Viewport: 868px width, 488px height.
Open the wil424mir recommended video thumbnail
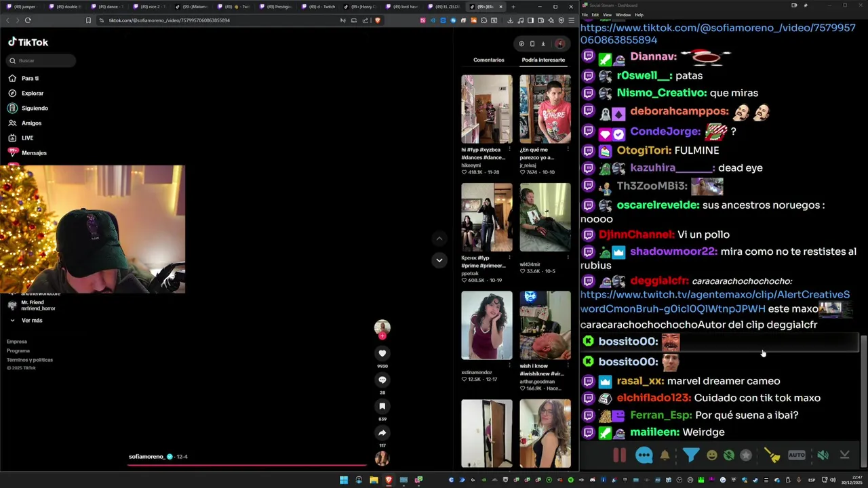545,217
